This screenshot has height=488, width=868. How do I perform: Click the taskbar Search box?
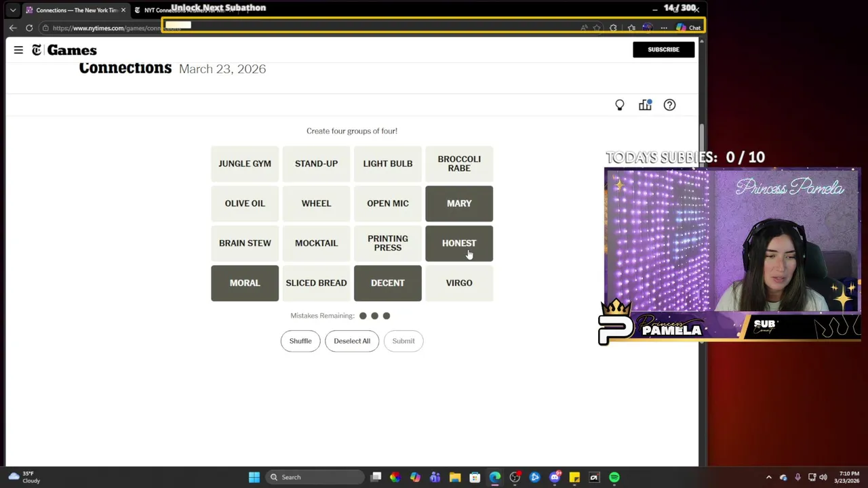(x=315, y=477)
